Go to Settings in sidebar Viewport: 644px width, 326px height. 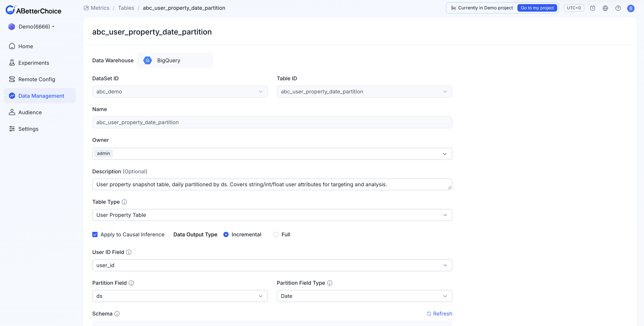pyautogui.click(x=40, y=129)
